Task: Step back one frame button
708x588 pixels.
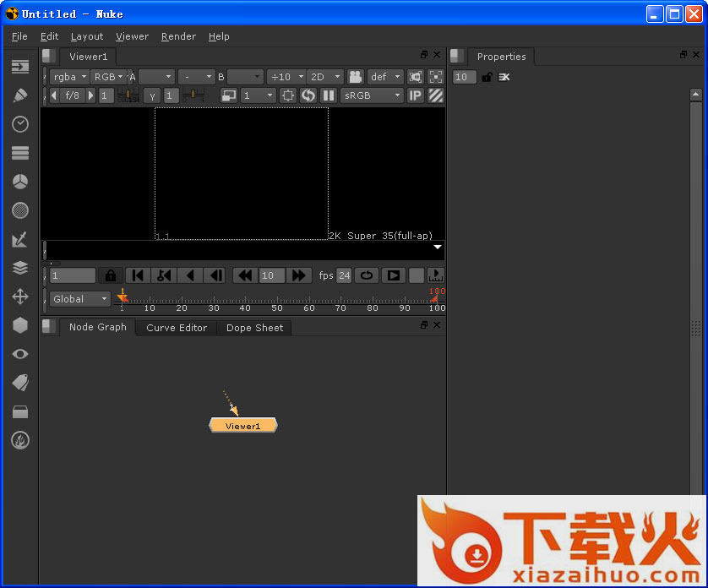Action: coord(215,275)
